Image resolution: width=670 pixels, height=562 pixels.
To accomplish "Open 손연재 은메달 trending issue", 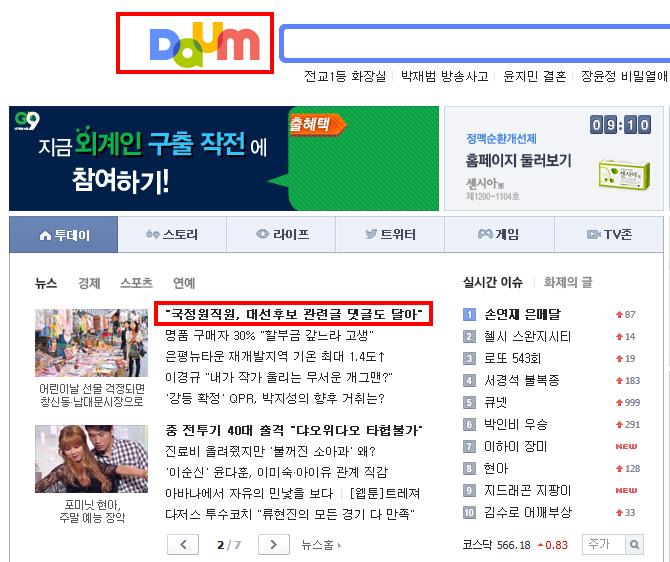I will 522,314.
